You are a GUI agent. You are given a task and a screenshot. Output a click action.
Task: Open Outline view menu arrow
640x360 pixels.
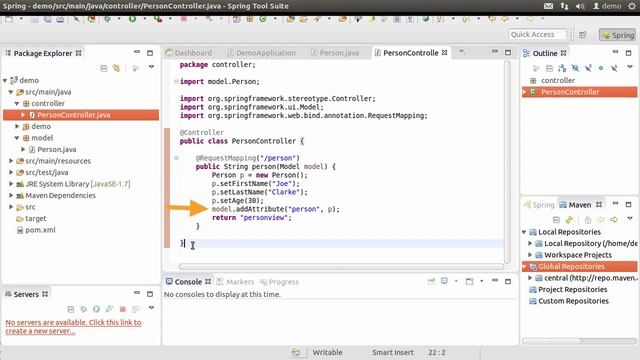[x=630, y=67]
